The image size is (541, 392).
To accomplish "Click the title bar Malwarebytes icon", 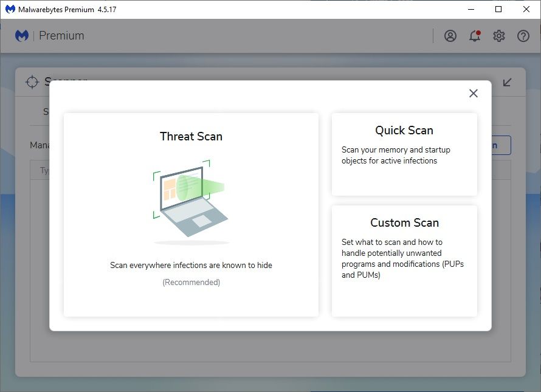I will click(x=10, y=9).
